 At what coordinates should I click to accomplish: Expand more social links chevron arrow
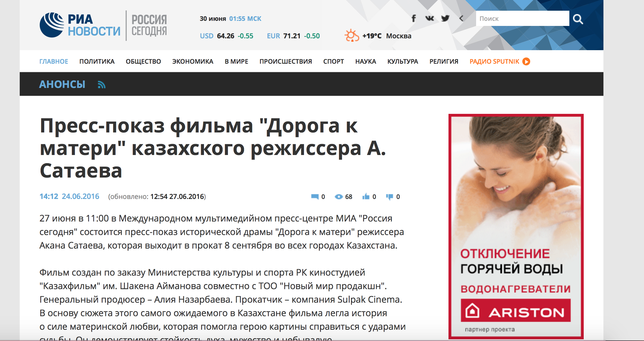[x=461, y=19]
